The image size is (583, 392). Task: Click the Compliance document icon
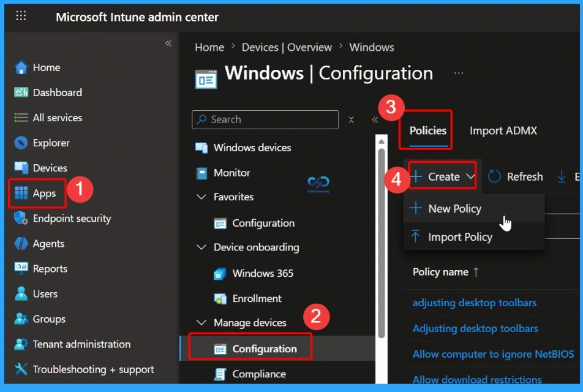click(220, 374)
